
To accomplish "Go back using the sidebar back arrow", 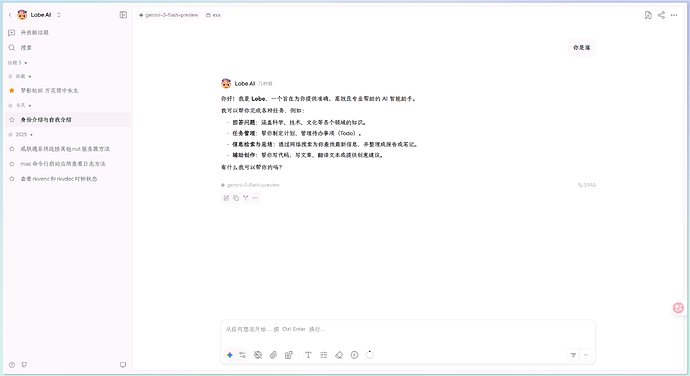I will [x=10, y=15].
